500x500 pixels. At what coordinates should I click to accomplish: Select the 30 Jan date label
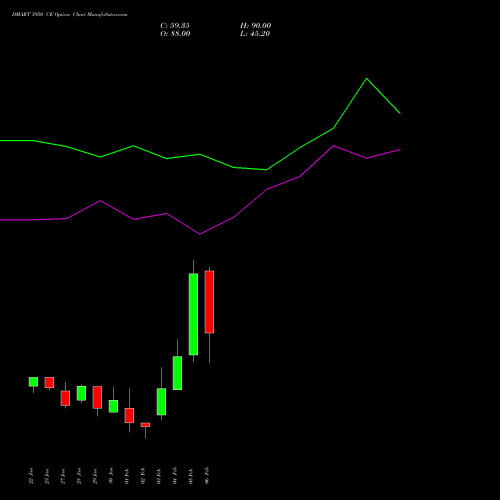111,476
